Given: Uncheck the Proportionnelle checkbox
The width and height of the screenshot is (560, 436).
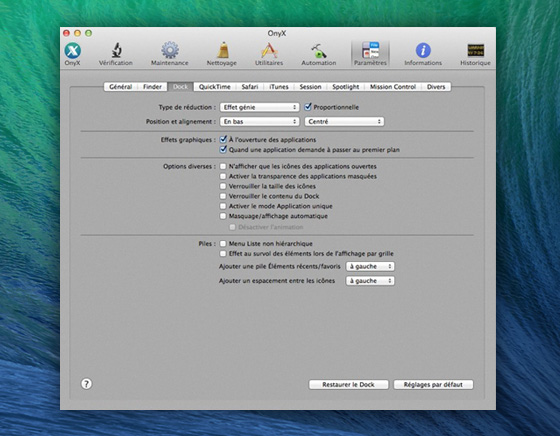Looking at the screenshot, I should [308, 107].
